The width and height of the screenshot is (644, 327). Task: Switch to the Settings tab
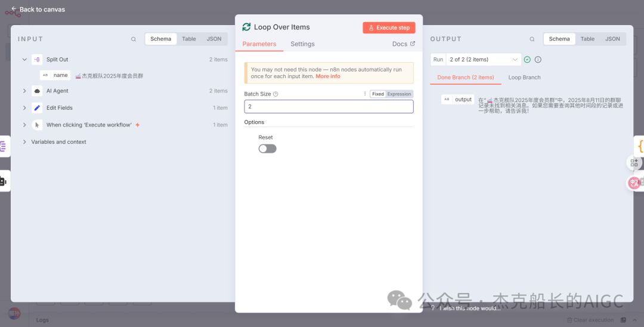[x=302, y=44]
